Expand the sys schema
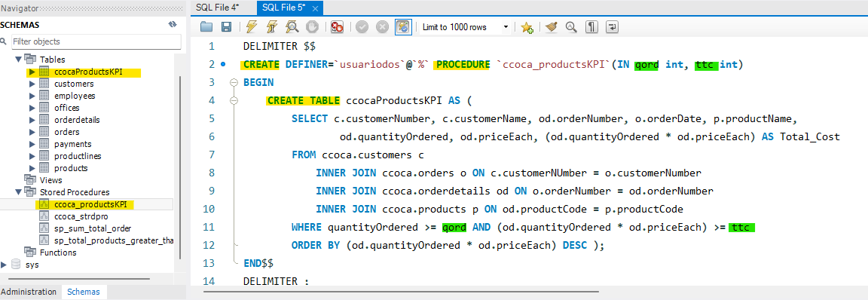868x300 pixels. 5,265
